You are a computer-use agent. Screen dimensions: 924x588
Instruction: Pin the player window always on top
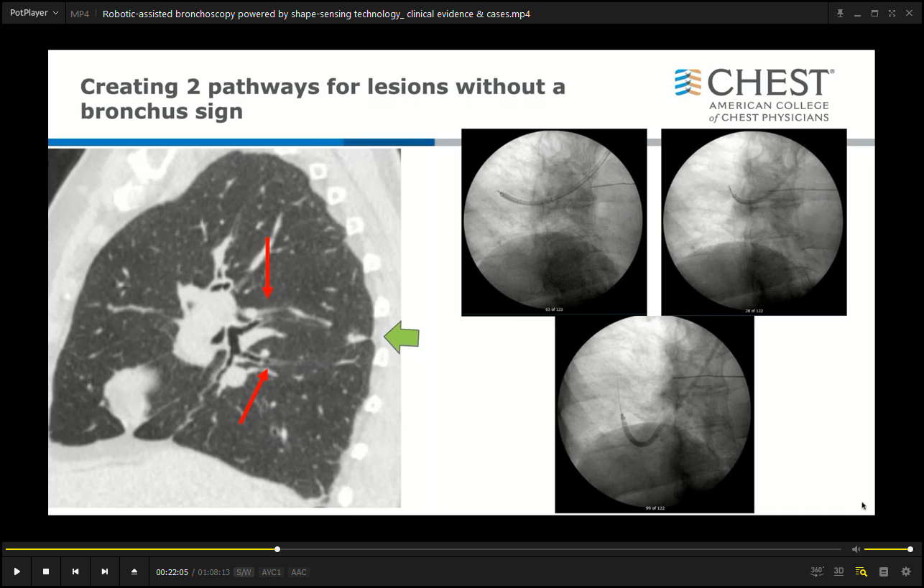840,14
